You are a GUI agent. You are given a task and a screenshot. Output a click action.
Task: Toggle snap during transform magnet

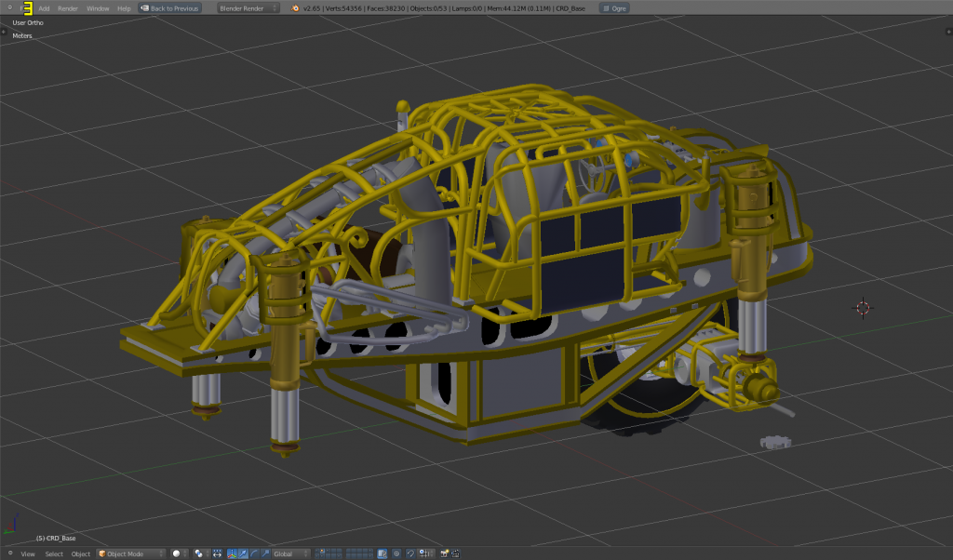[410, 553]
